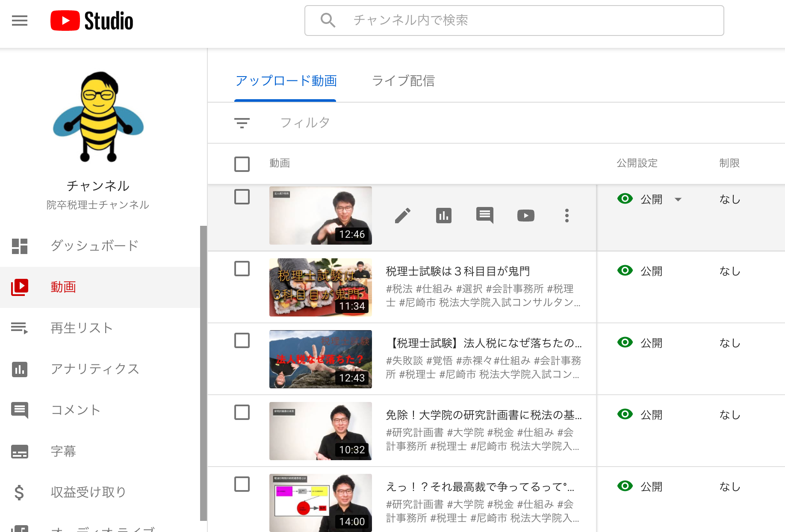Open ダッシュボード in the sidebar

(94, 245)
